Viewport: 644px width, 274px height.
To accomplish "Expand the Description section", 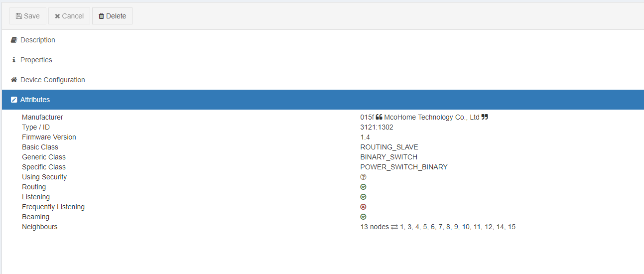I will click(x=37, y=40).
